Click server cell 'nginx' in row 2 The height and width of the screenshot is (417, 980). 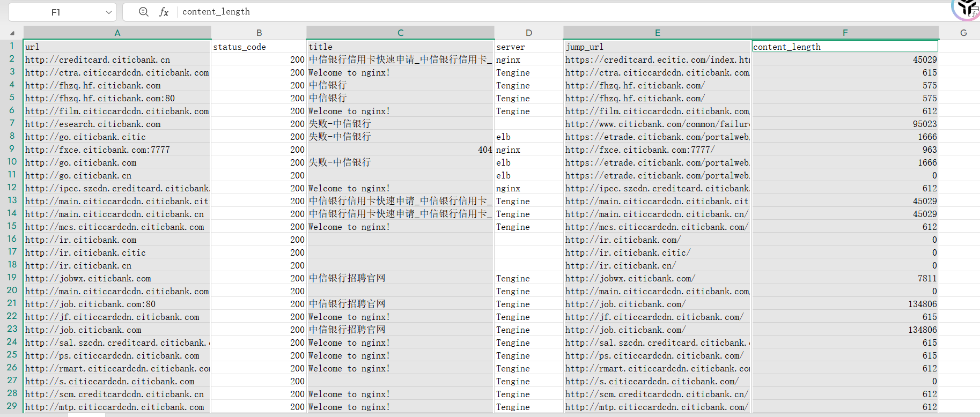528,59
